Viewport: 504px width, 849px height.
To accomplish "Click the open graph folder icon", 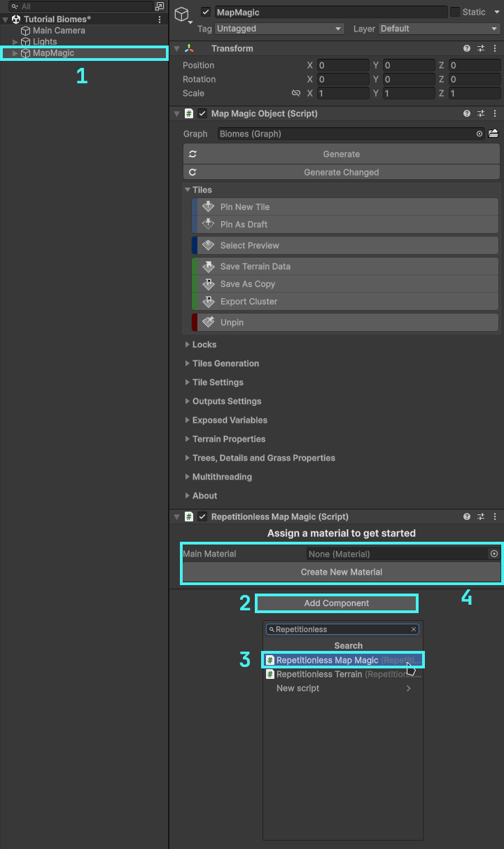I will coord(493,134).
